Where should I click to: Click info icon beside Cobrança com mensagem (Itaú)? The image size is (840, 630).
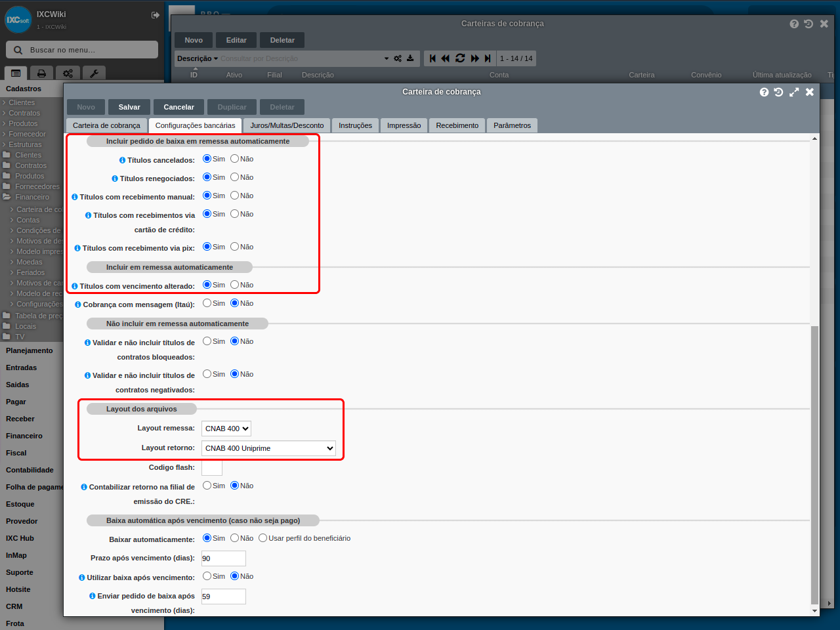tap(78, 304)
